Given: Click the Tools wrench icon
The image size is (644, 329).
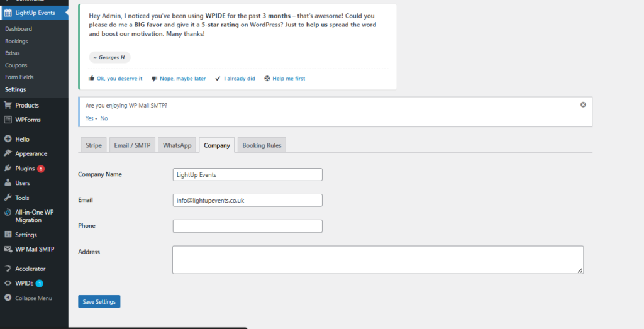Looking at the screenshot, I should pos(8,198).
